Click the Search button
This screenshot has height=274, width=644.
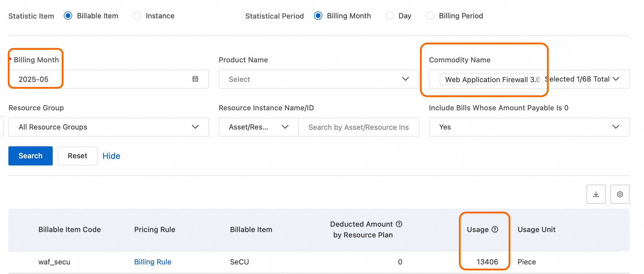click(31, 156)
